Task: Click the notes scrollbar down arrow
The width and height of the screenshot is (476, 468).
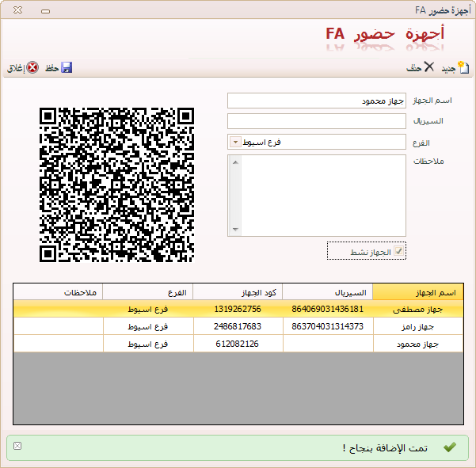Action: [x=235, y=230]
